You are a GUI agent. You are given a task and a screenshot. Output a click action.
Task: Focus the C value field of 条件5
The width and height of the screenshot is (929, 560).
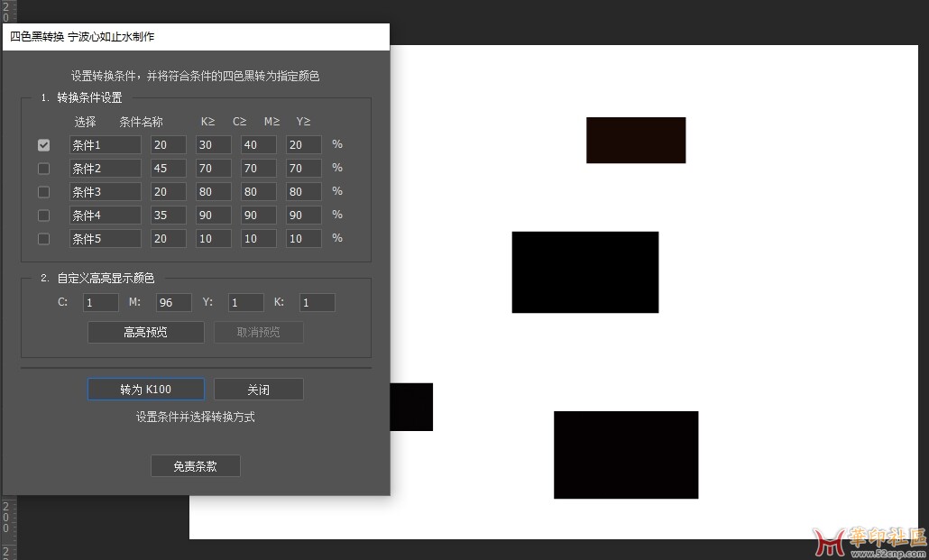click(213, 239)
